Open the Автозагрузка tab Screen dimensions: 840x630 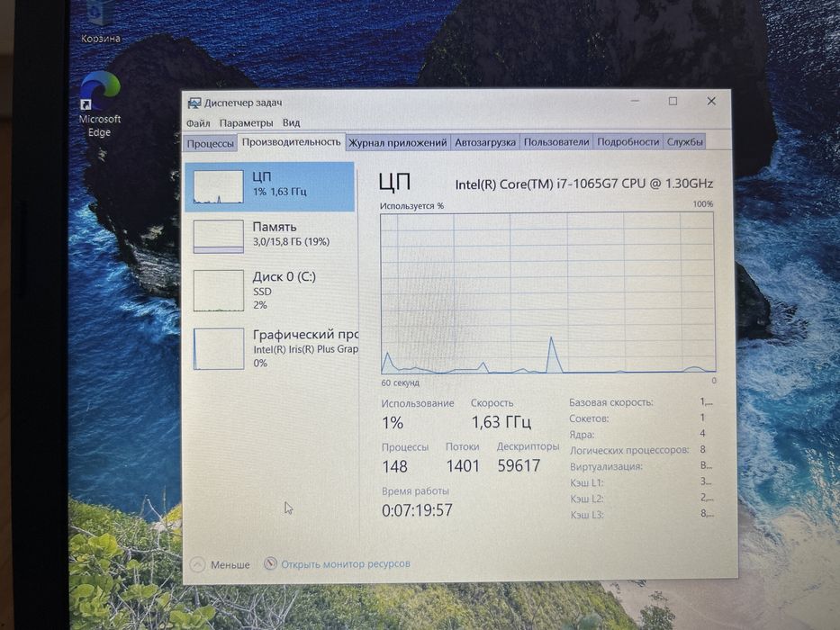[484, 142]
